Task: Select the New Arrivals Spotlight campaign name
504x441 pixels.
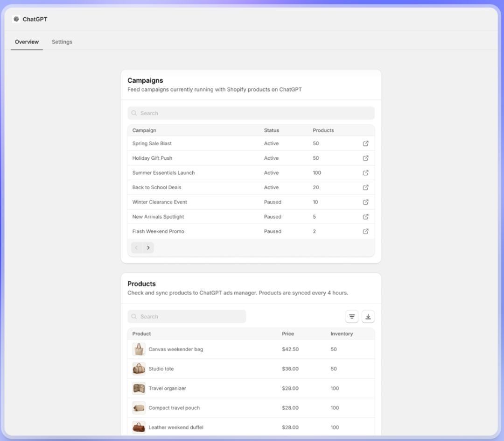Action: coord(158,216)
